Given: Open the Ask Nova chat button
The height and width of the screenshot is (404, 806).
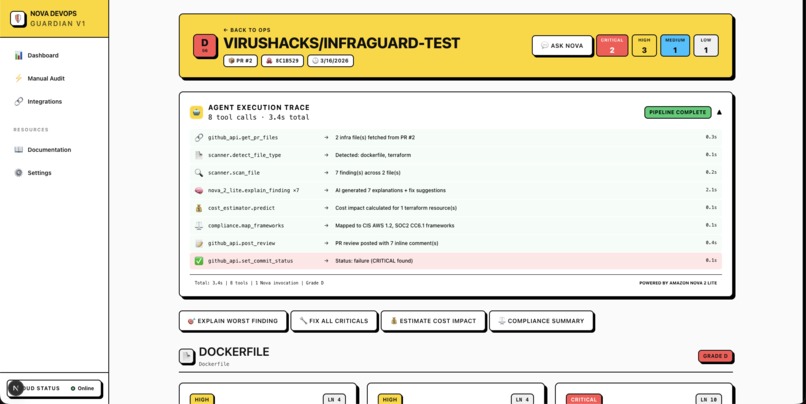Looking at the screenshot, I should 562,45.
